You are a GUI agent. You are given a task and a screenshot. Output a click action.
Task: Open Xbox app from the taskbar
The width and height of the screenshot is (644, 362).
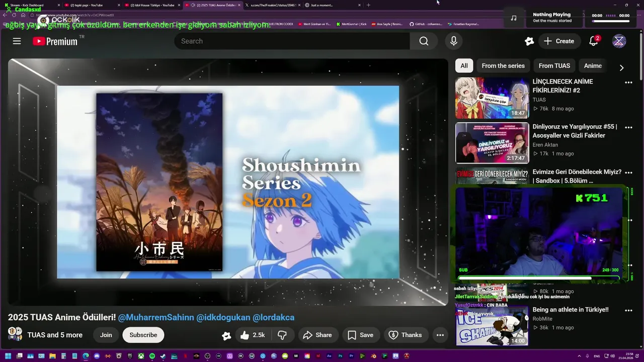[x=141, y=356]
